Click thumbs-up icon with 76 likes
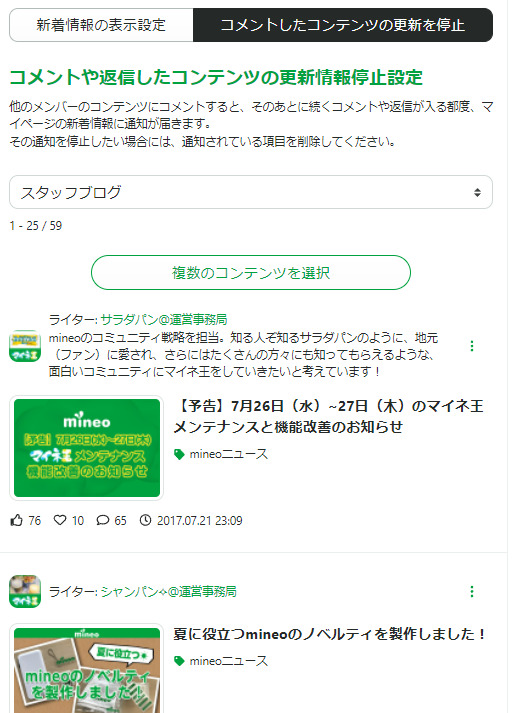 16,520
